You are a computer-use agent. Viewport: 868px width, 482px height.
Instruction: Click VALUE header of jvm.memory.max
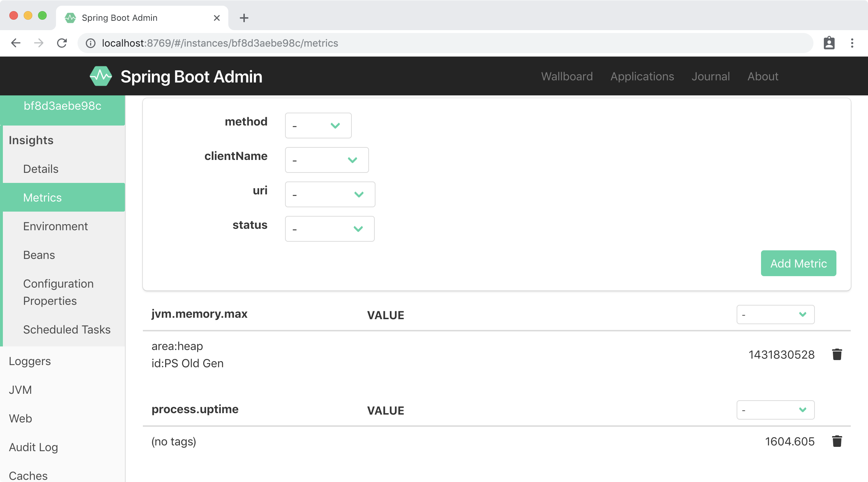[x=386, y=315]
